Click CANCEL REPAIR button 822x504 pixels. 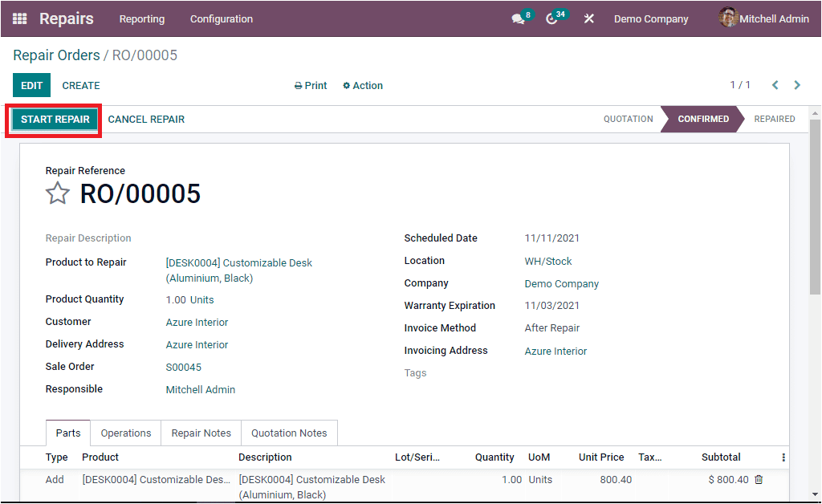tap(146, 120)
